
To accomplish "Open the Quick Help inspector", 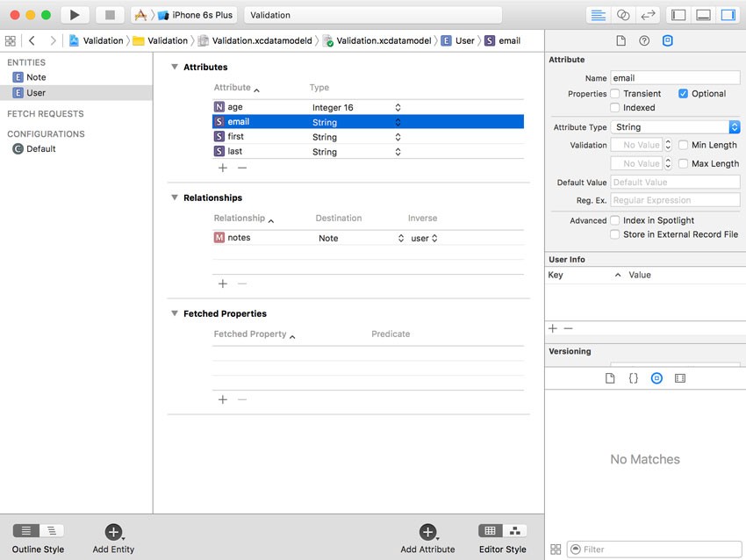I will tap(644, 41).
